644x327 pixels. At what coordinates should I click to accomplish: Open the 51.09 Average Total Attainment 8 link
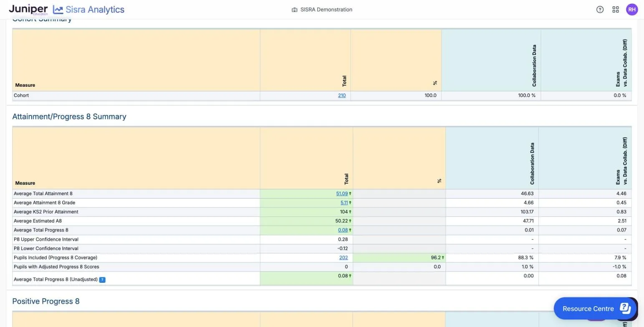(342, 194)
